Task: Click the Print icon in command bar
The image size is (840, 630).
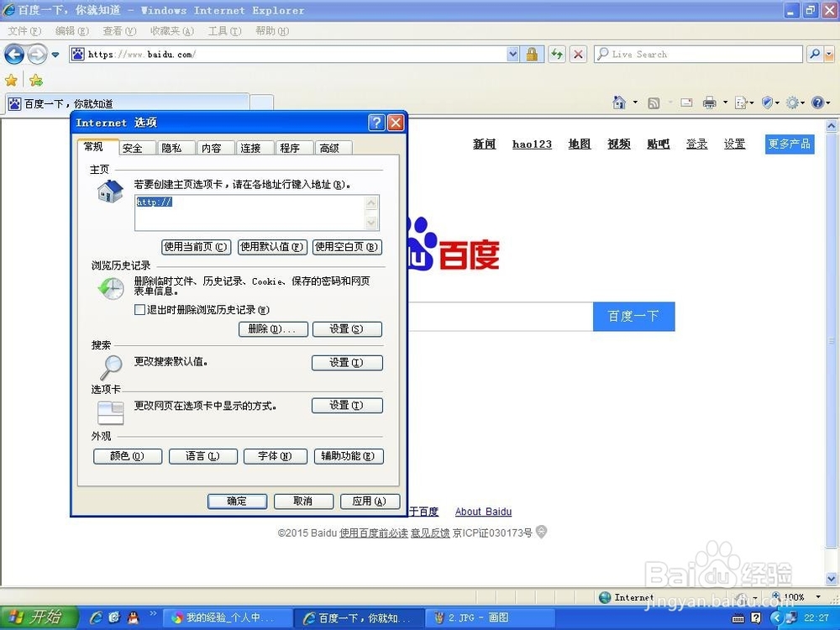Action: coord(709,102)
